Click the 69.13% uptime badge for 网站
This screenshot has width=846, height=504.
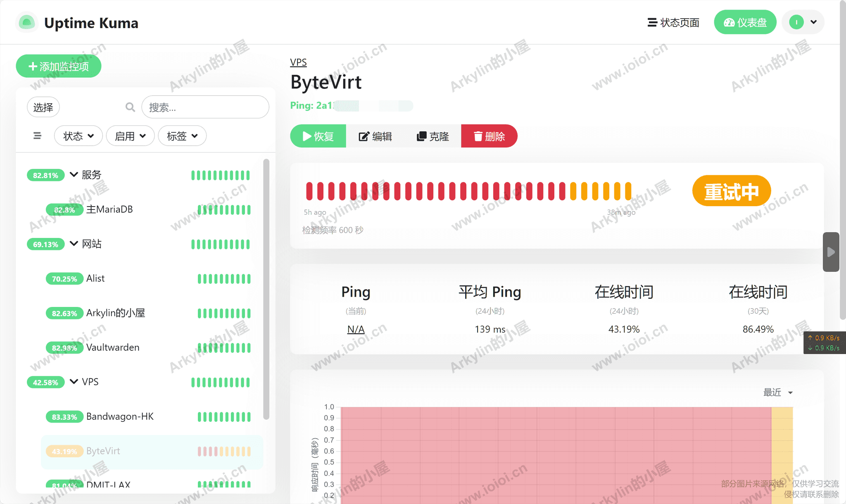click(x=46, y=244)
